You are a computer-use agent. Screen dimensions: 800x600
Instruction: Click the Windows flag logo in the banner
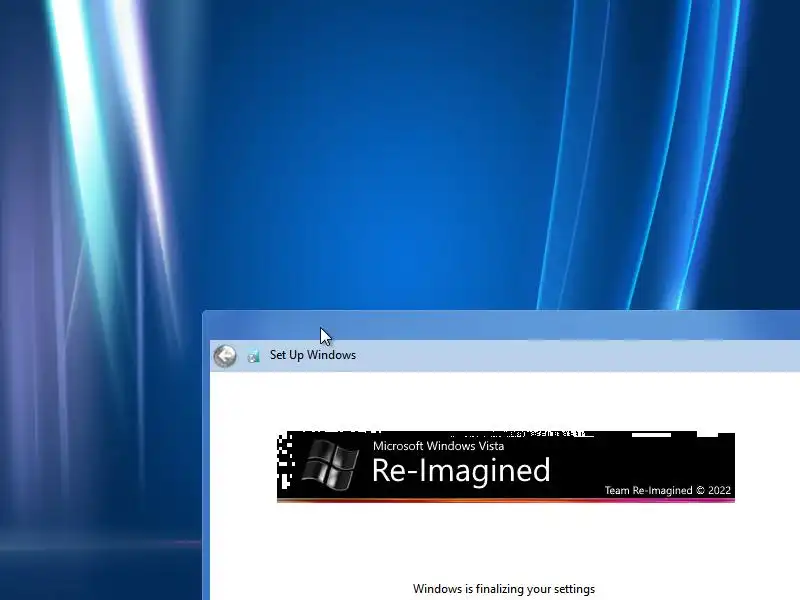(x=330, y=464)
